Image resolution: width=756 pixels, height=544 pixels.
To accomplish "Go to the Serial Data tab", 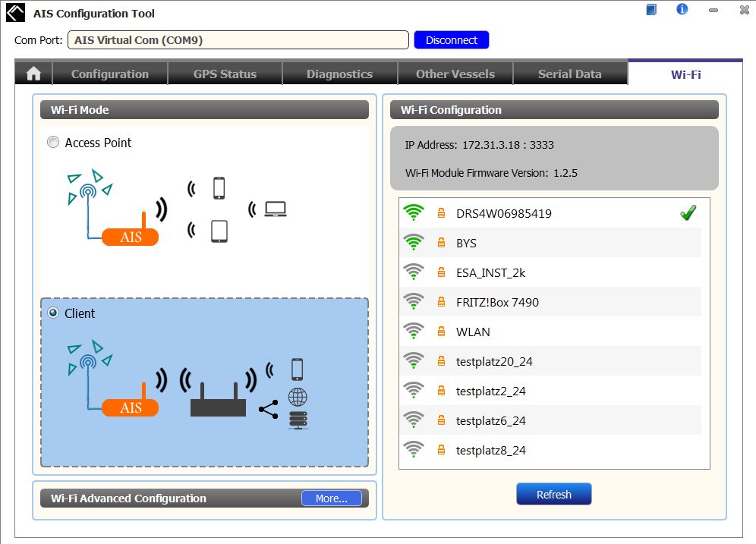I will tap(569, 74).
